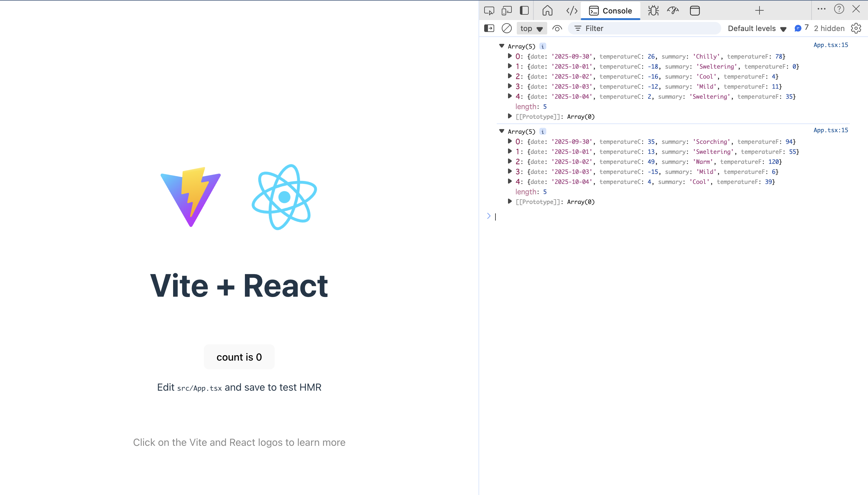Collapse the first Array(5) log entry
The height and width of the screenshot is (495, 868).
coord(501,46)
